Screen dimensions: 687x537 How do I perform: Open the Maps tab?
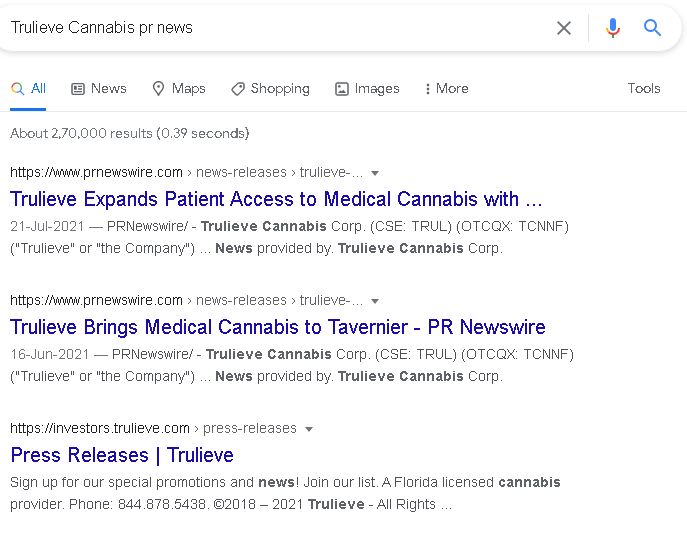178,88
